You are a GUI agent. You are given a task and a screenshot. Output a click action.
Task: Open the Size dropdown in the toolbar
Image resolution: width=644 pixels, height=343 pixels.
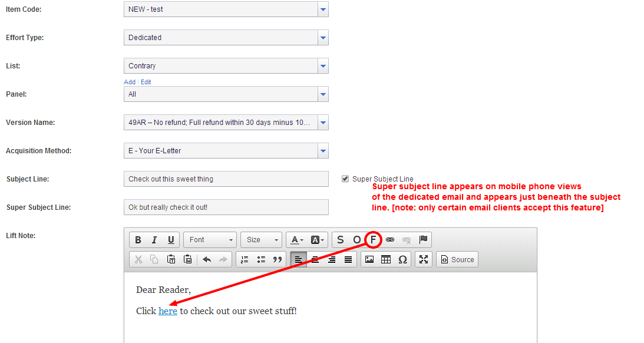tap(261, 240)
